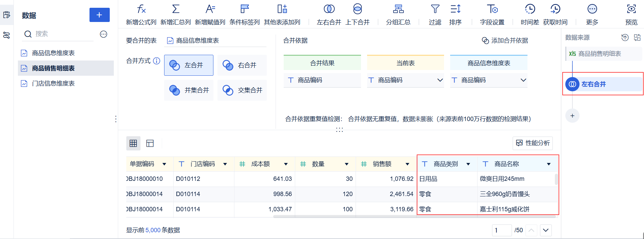Select 商品信息维度表 in the sidebar list
This screenshot has height=239, width=644.
[x=53, y=53]
